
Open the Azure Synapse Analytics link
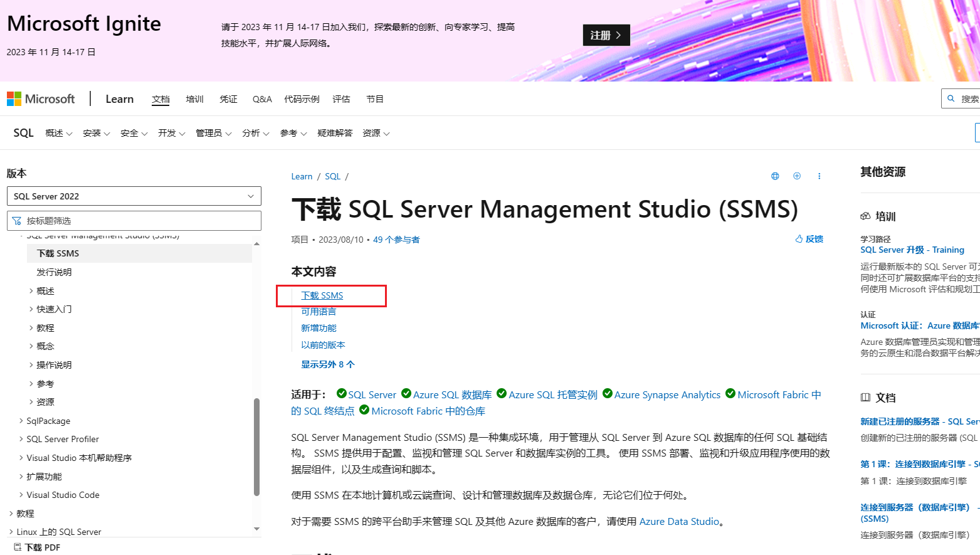(x=667, y=394)
